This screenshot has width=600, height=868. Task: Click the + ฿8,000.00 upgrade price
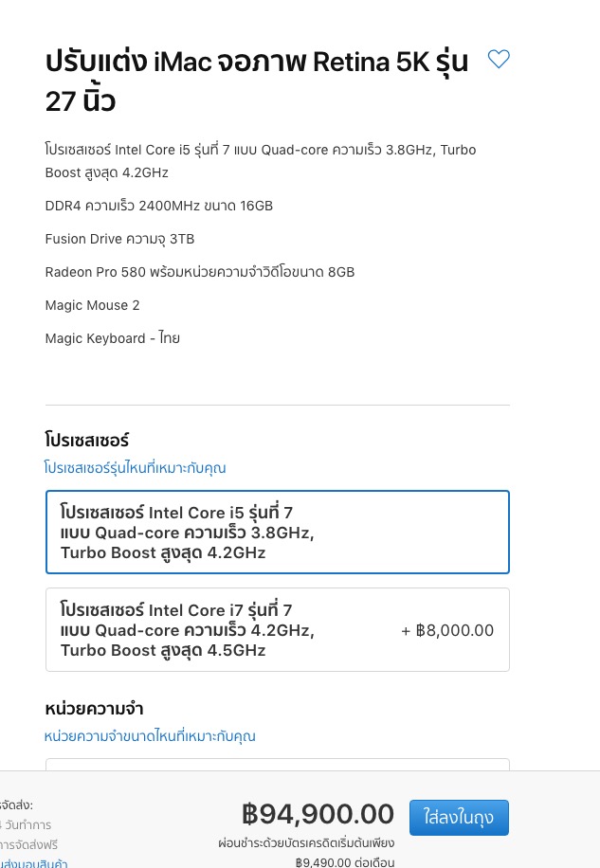pyautogui.click(x=447, y=630)
